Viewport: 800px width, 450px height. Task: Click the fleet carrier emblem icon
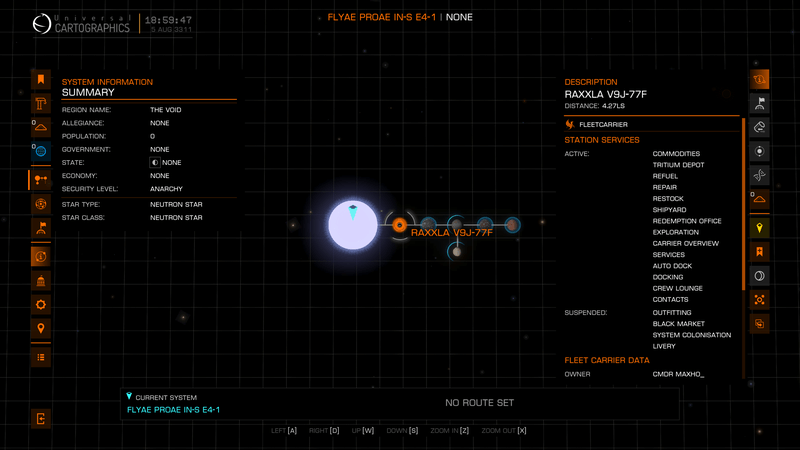(x=570, y=124)
